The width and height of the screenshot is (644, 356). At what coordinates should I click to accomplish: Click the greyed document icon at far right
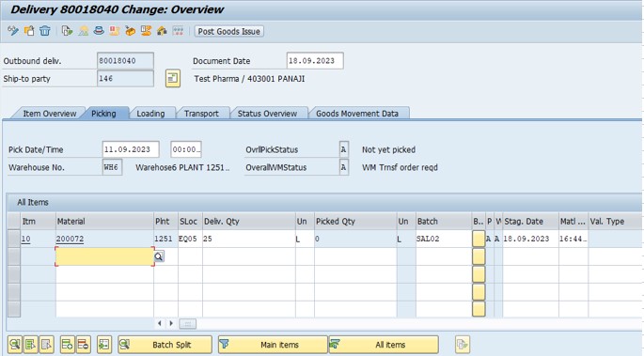(x=463, y=345)
